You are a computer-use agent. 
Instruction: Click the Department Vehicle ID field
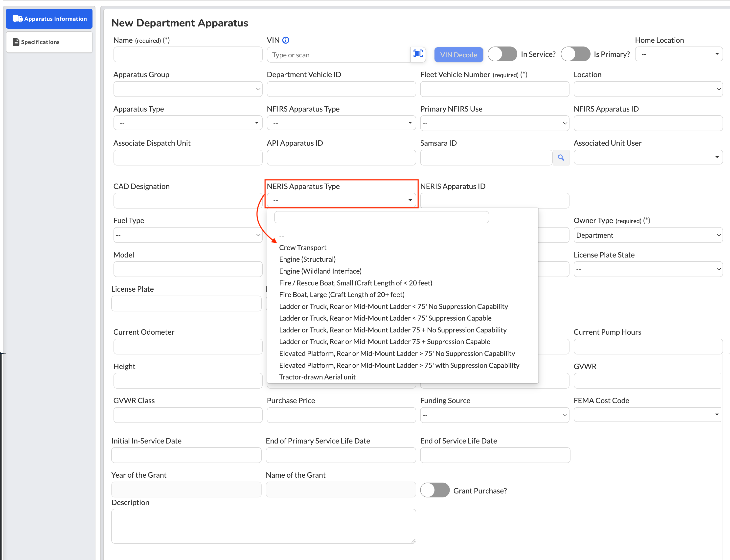coord(341,89)
